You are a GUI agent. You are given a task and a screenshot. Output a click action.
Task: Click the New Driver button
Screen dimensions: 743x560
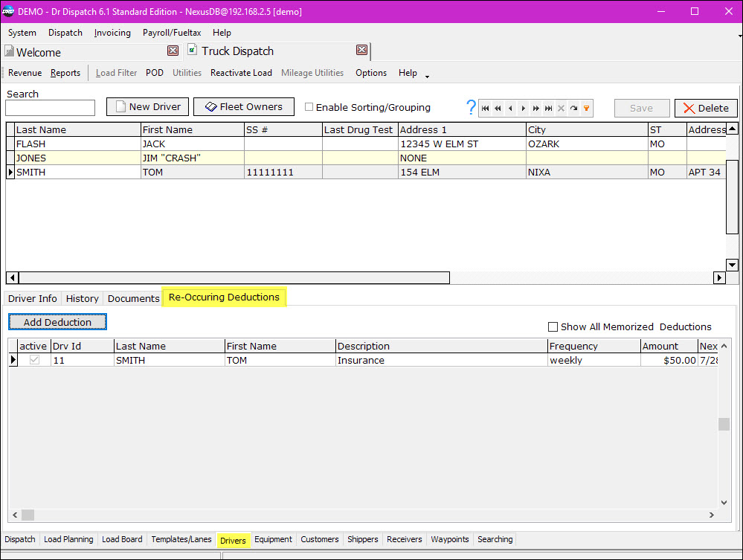click(x=148, y=106)
